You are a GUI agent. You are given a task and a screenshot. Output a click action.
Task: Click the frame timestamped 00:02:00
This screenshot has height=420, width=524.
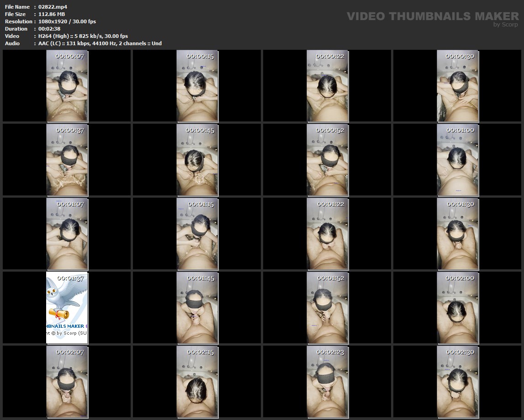click(458, 307)
